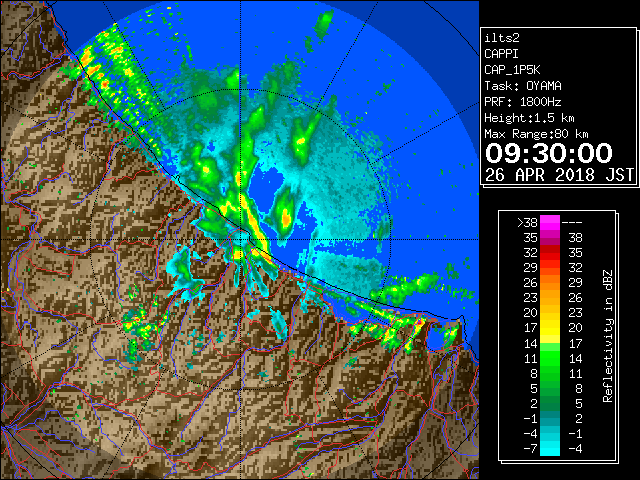Click the 'CAPPI' product label
This screenshot has width=640, height=480.
pyautogui.click(x=501, y=54)
